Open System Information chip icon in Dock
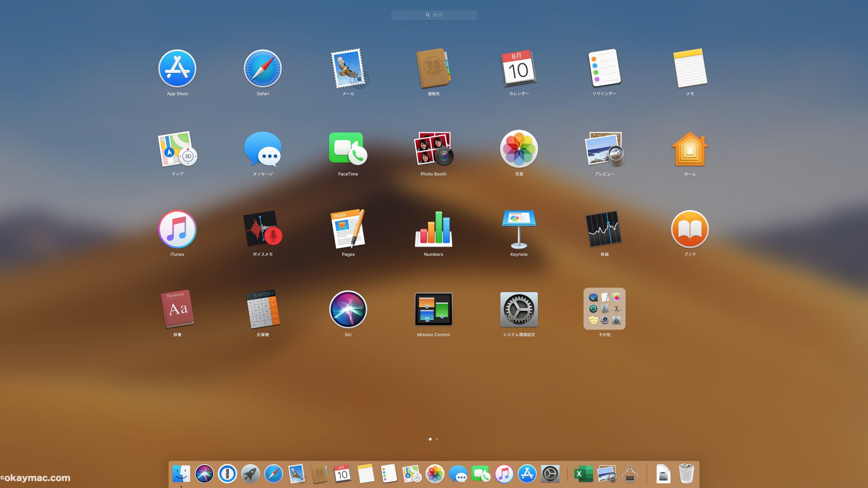 630,474
